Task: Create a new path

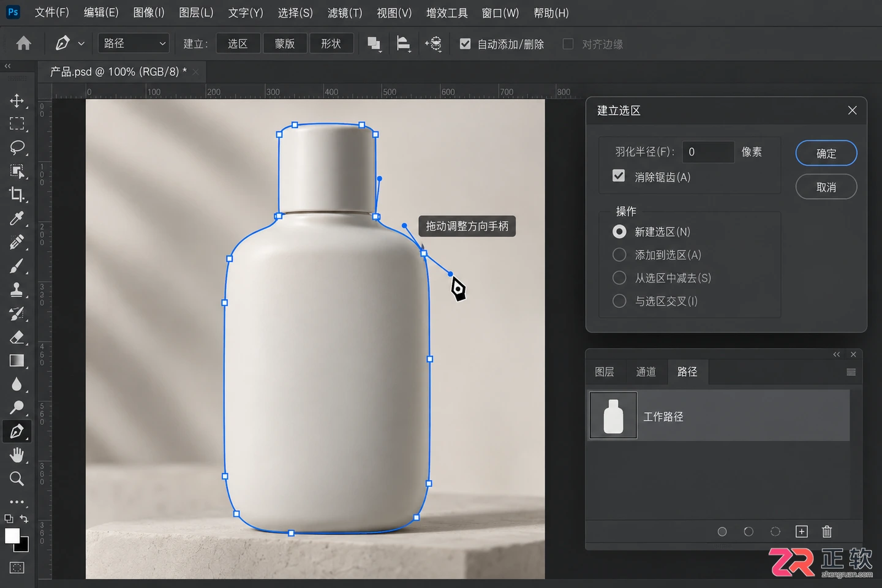Action: (x=802, y=532)
